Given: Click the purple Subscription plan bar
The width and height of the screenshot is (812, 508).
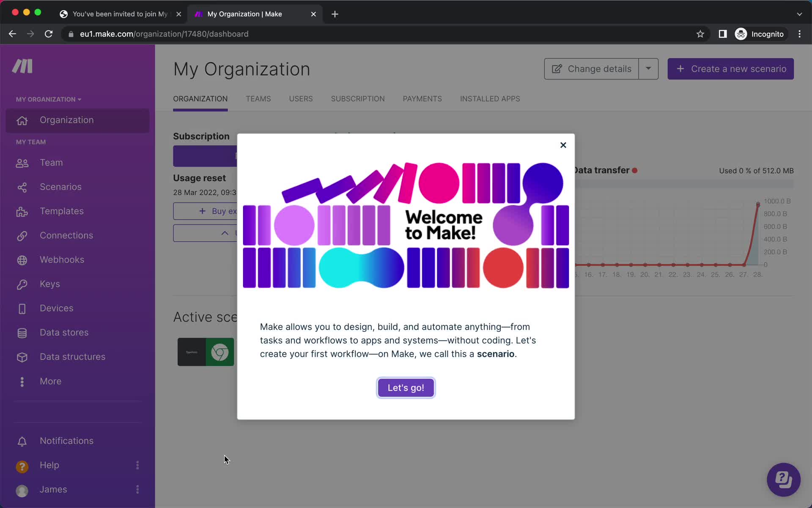Looking at the screenshot, I should tap(205, 156).
